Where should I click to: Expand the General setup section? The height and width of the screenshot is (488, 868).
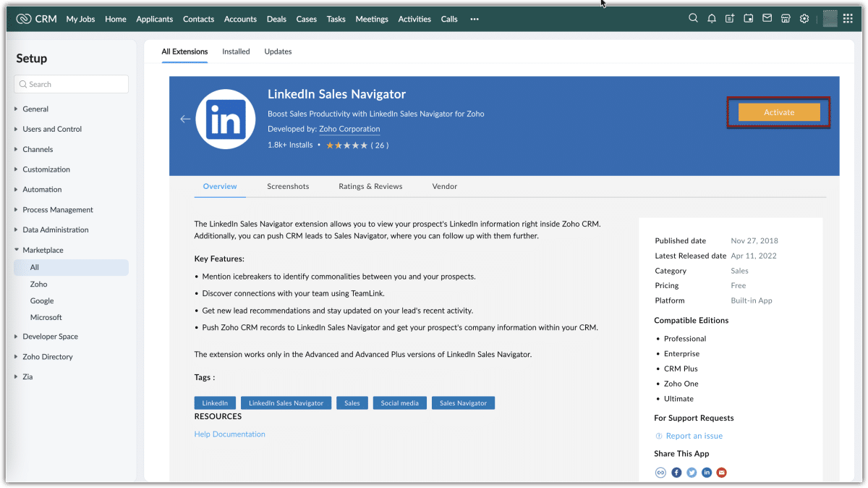(x=35, y=109)
